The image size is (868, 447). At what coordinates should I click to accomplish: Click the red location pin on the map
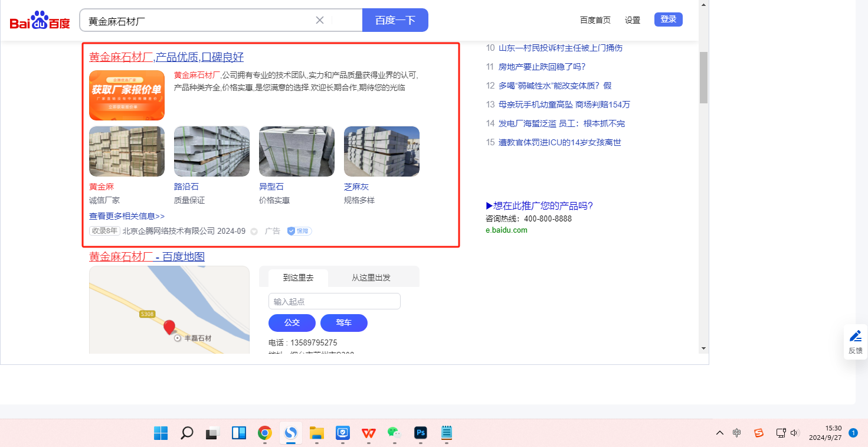(x=169, y=327)
